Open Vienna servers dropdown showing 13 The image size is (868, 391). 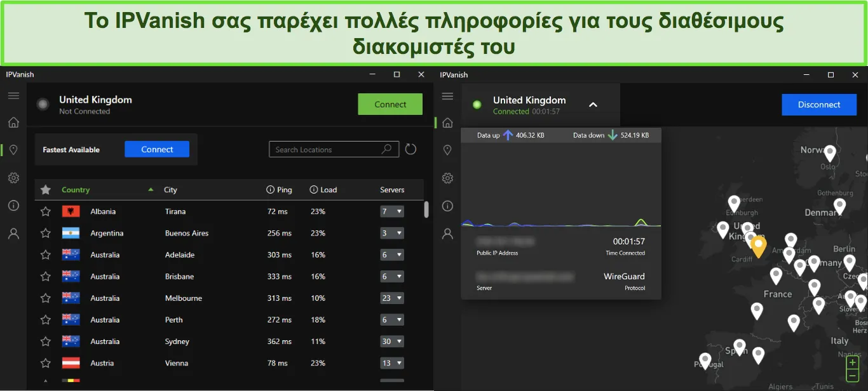[392, 363]
